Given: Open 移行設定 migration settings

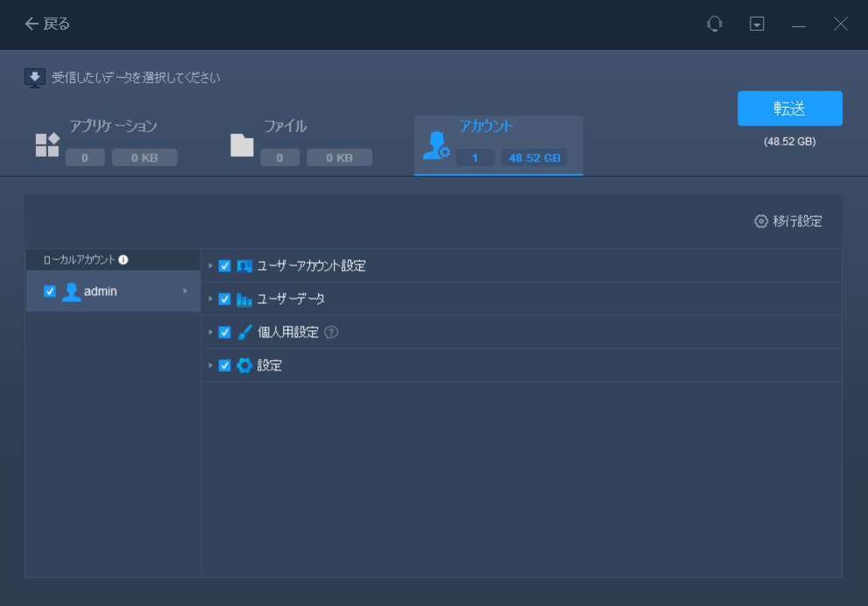Looking at the screenshot, I should point(788,222).
